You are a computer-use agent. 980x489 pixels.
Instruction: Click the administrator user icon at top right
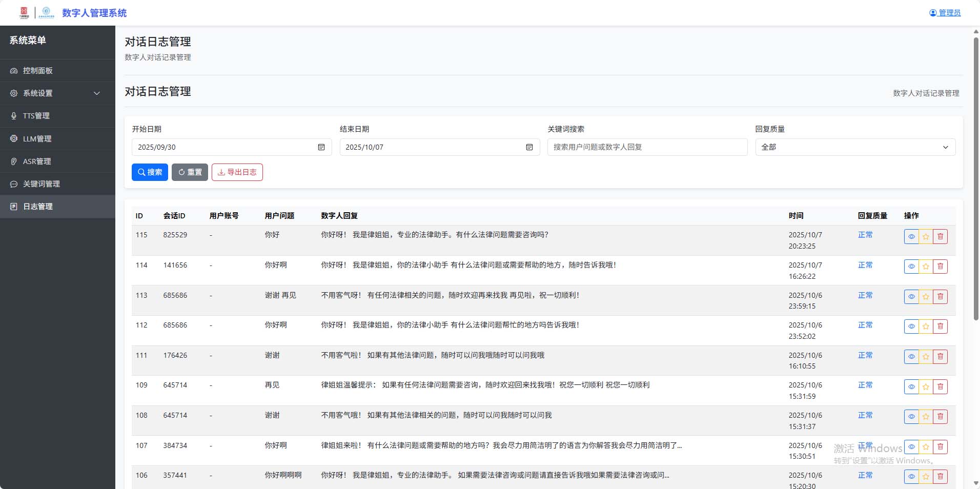click(933, 13)
